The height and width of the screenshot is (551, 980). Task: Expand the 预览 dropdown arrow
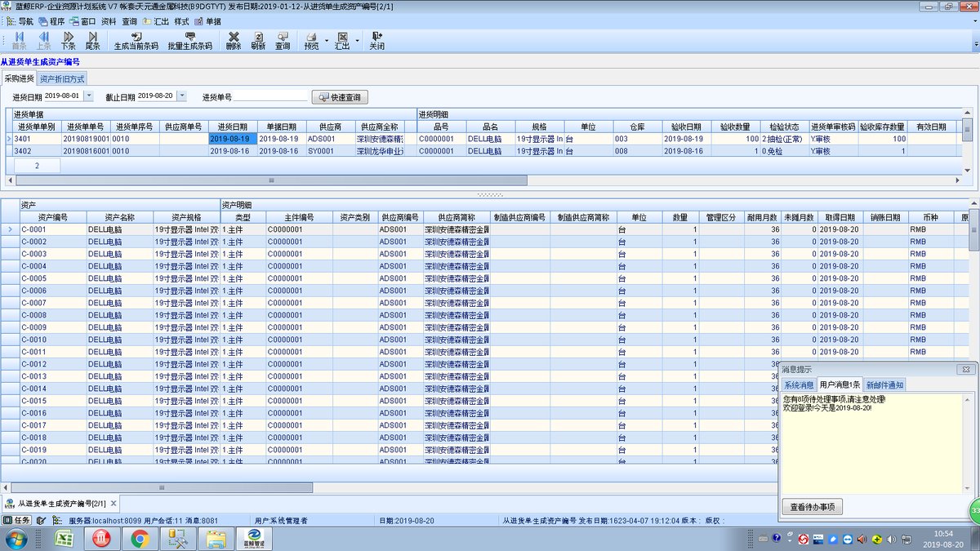click(x=326, y=41)
